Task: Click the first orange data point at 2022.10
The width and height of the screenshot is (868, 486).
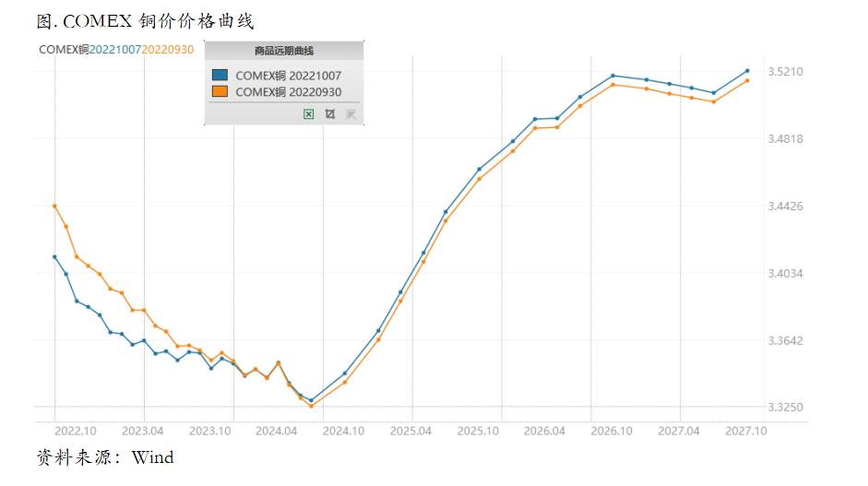Action: click(x=54, y=206)
